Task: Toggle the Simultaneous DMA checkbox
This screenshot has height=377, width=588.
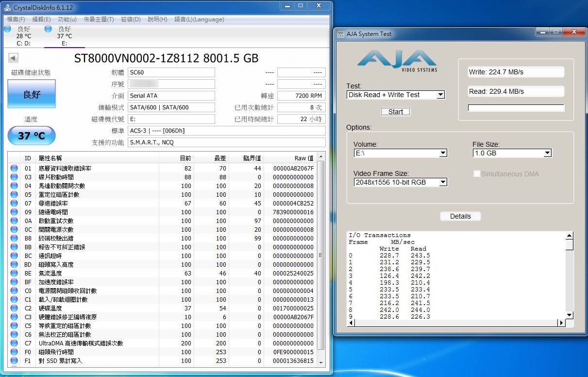Action: (477, 174)
